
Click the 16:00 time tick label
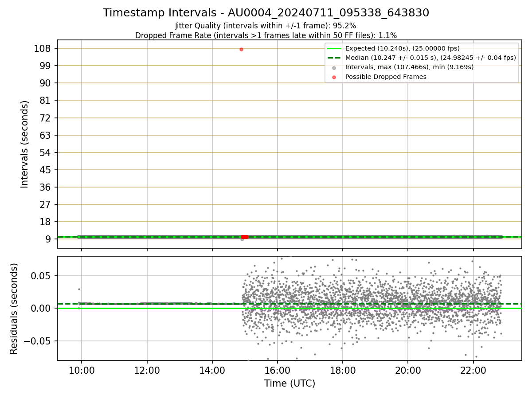pos(278,371)
